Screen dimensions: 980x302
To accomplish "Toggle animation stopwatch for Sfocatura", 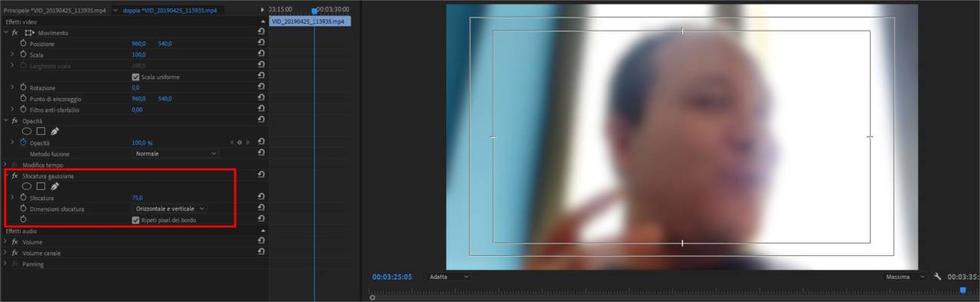I will (23, 198).
